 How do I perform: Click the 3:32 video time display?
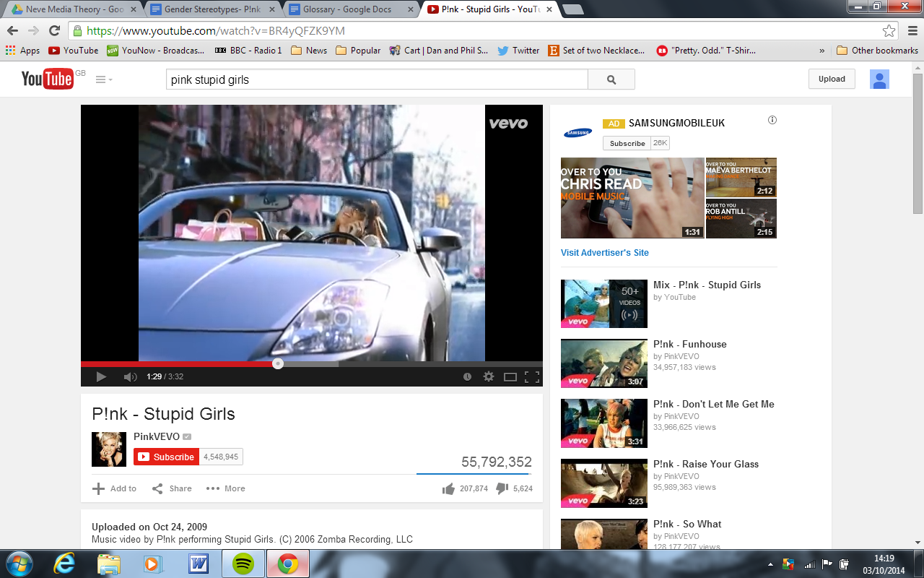click(176, 376)
